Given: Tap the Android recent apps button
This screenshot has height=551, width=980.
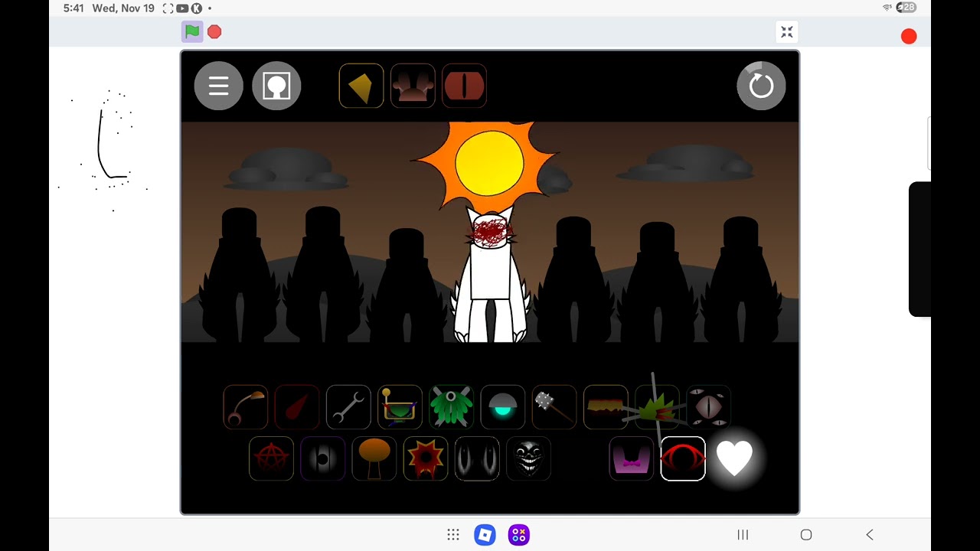Looking at the screenshot, I should tap(743, 535).
